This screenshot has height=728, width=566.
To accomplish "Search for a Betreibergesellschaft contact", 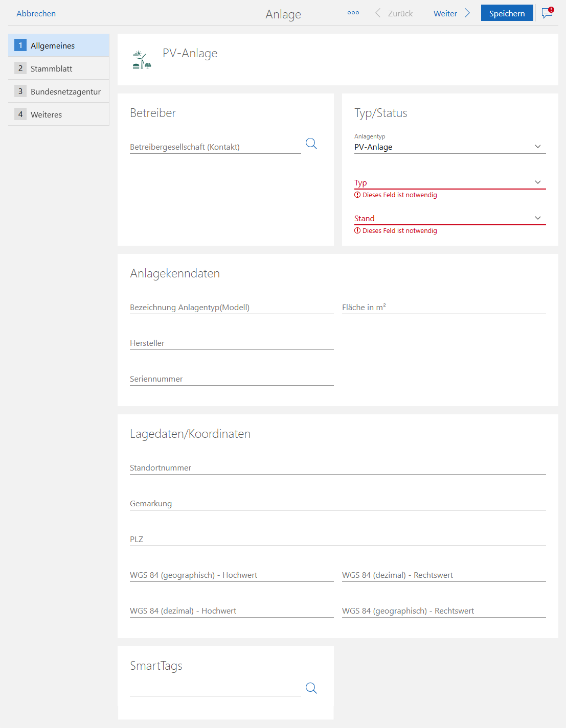I will [311, 144].
